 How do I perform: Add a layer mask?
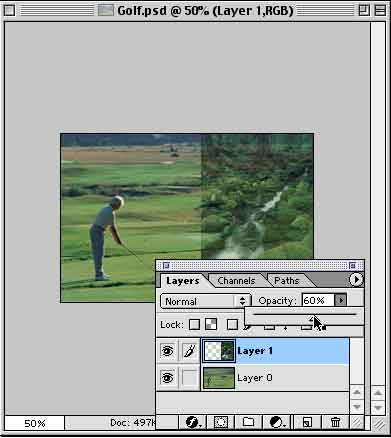click(x=220, y=422)
